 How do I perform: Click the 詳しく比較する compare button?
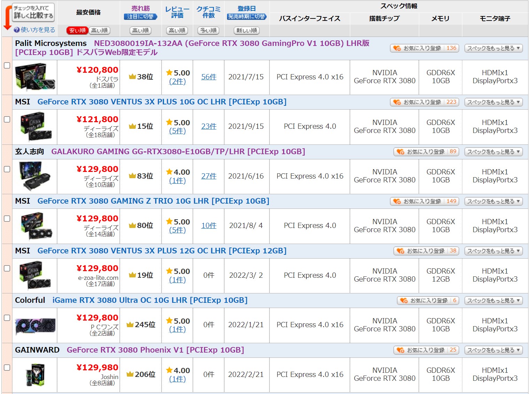(x=33, y=13)
